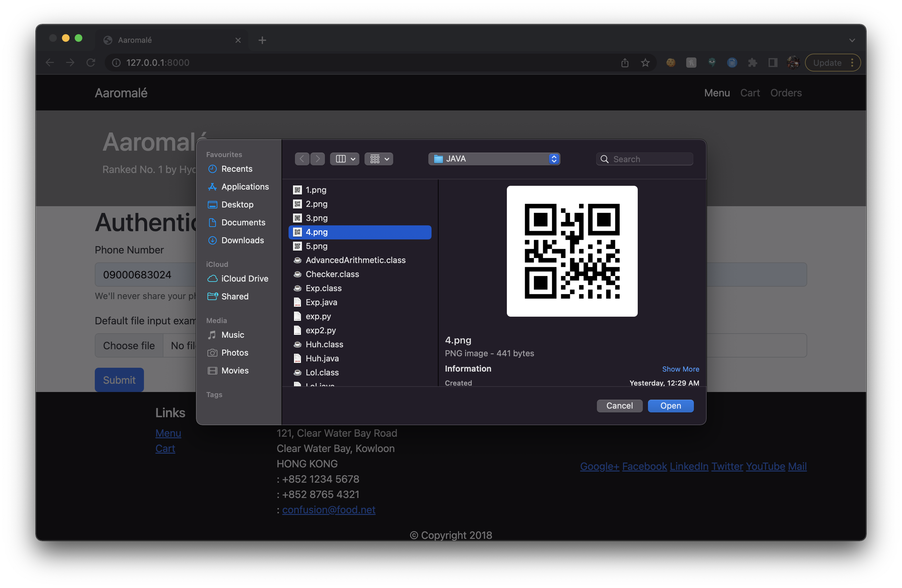Select iCloud Drive in the sidebar
The height and width of the screenshot is (588, 902).
coord(238,278)
